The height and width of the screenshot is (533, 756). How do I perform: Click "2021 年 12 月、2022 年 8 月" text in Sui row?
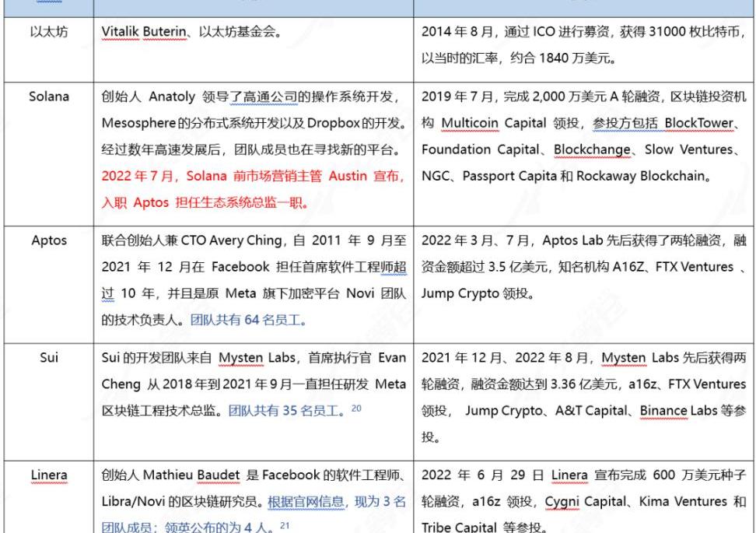[x=505, y=357]
